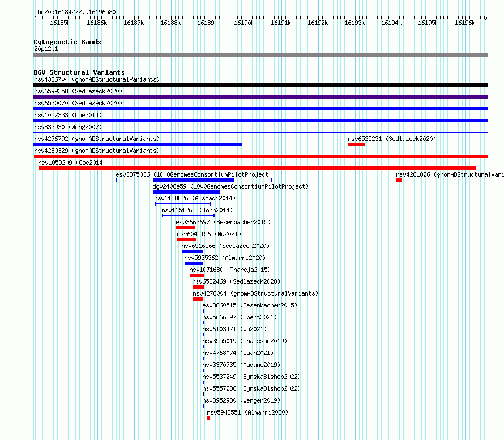Click the nsv4336704 gnomAD variant label
The width and height of the screenshot is (504, 440).
click(97, 79)
